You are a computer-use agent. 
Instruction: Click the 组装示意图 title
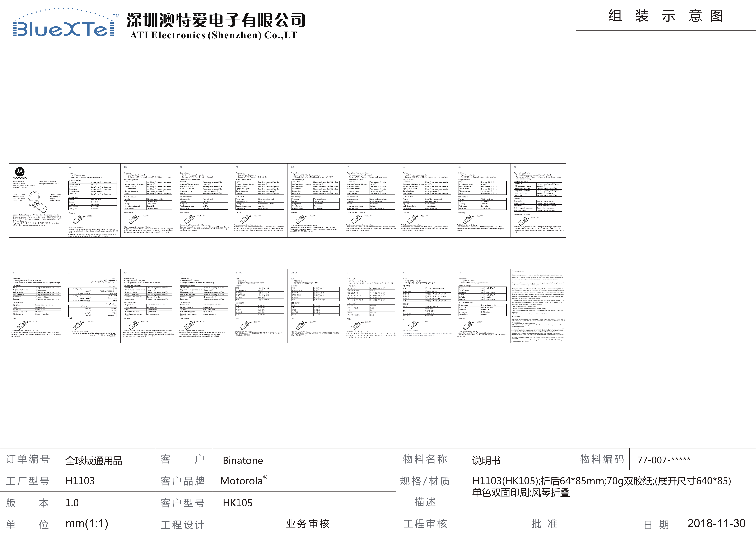(x=666, y=16)
